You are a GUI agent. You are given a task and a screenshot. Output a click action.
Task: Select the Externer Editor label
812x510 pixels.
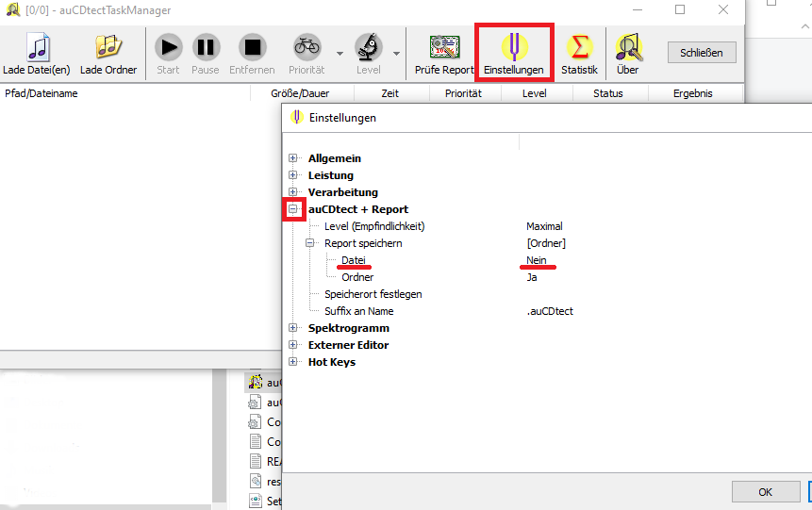click(x=349, y=345)
